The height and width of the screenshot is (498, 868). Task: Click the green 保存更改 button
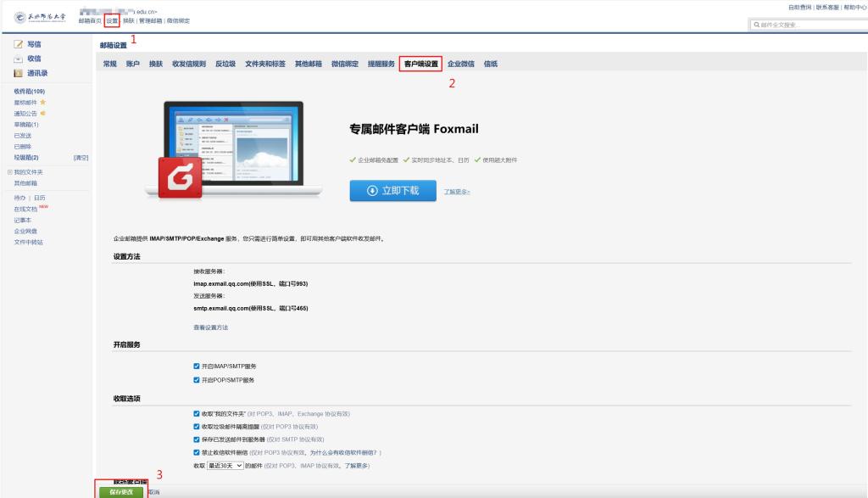click(121, 492)
